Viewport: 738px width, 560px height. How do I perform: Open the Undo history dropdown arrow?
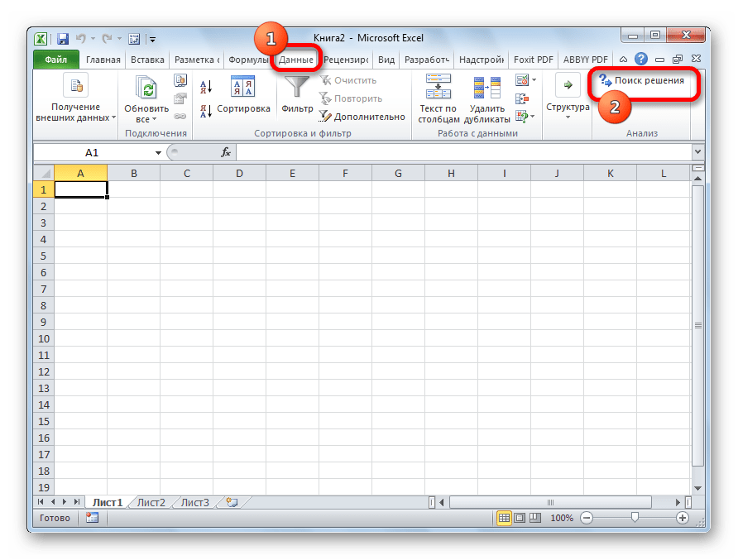click(93, 39)
